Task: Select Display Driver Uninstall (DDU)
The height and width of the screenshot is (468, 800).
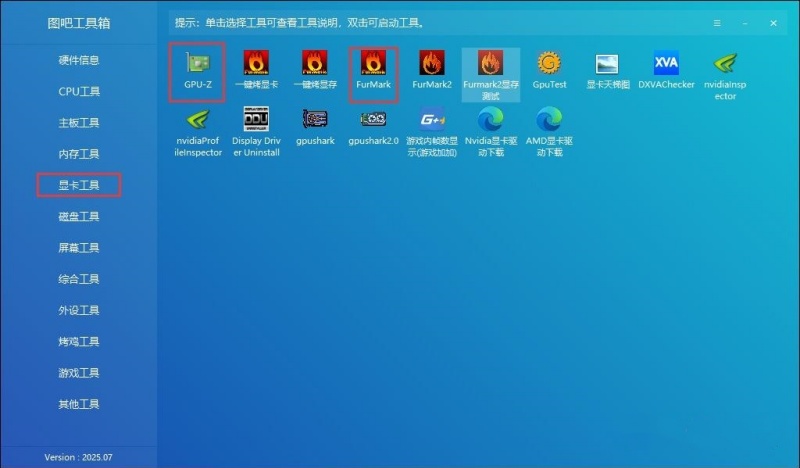Action: point(256,132)
